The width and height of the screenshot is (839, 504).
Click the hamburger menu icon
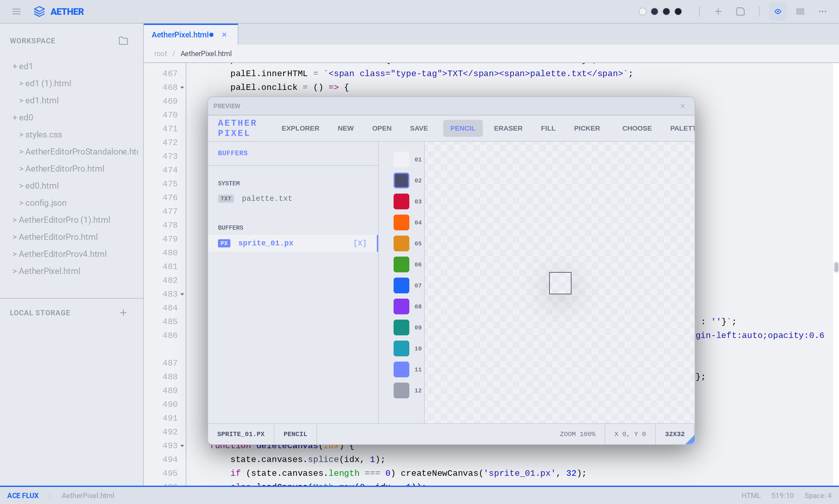(x=16, y=11)
